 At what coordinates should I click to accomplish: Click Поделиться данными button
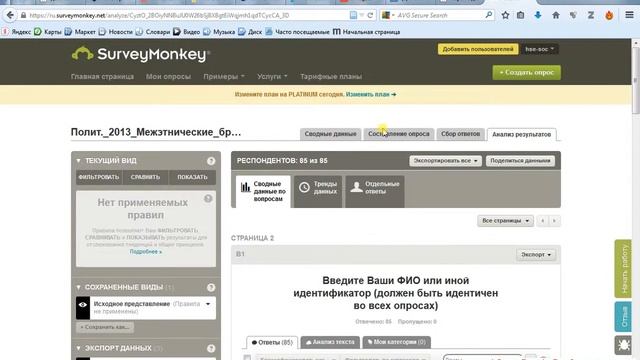(x=520, y=161)
